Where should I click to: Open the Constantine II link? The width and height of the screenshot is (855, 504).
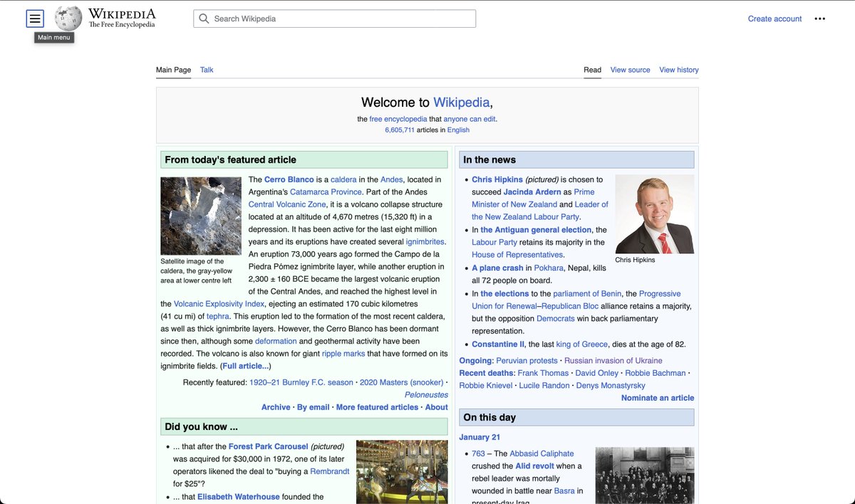(x=498, y=344)
